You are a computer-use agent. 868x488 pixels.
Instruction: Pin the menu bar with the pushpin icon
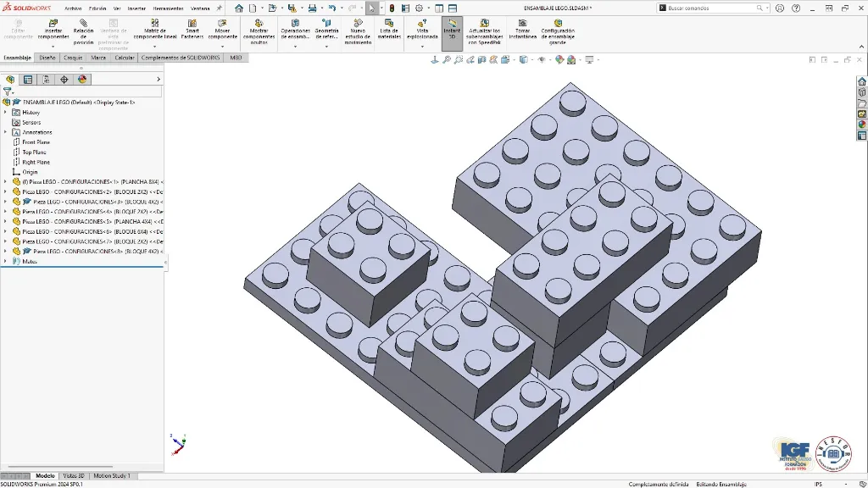[219, 8]
